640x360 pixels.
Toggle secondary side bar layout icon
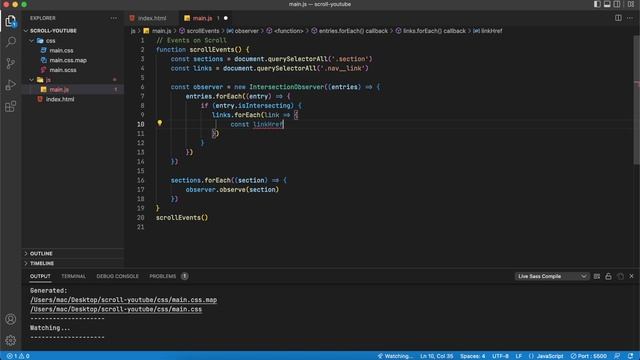tap(617, 4)
